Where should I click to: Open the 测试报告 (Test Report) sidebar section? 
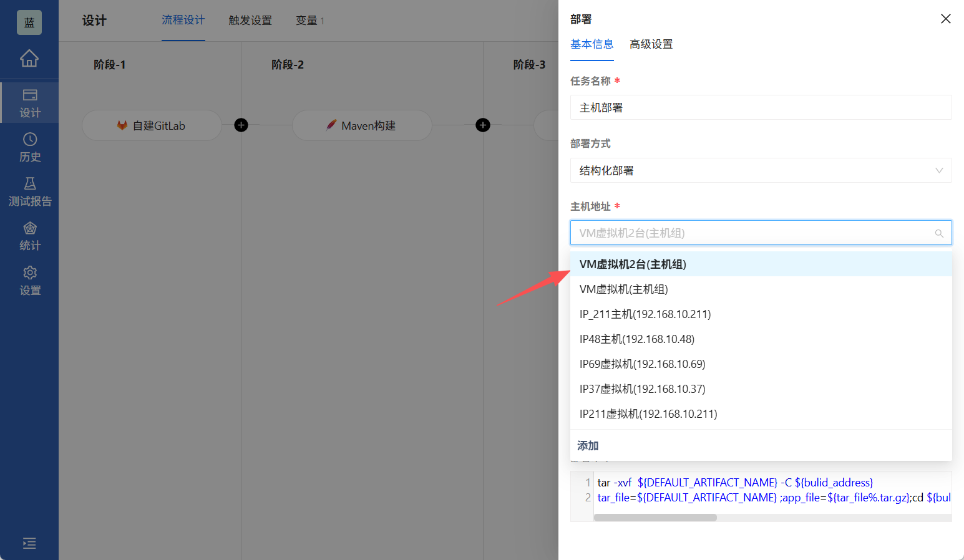click(x=29, y=191)
